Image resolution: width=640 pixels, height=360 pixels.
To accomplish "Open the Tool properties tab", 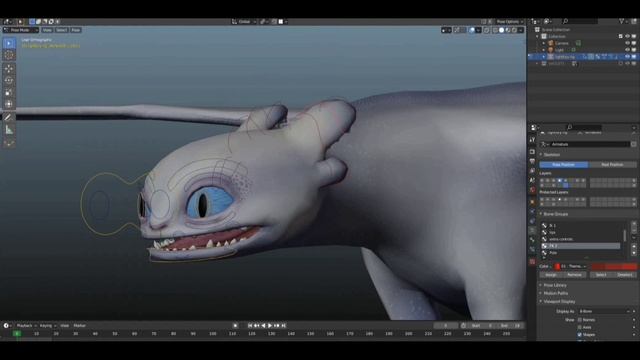I will pos(532,140).
